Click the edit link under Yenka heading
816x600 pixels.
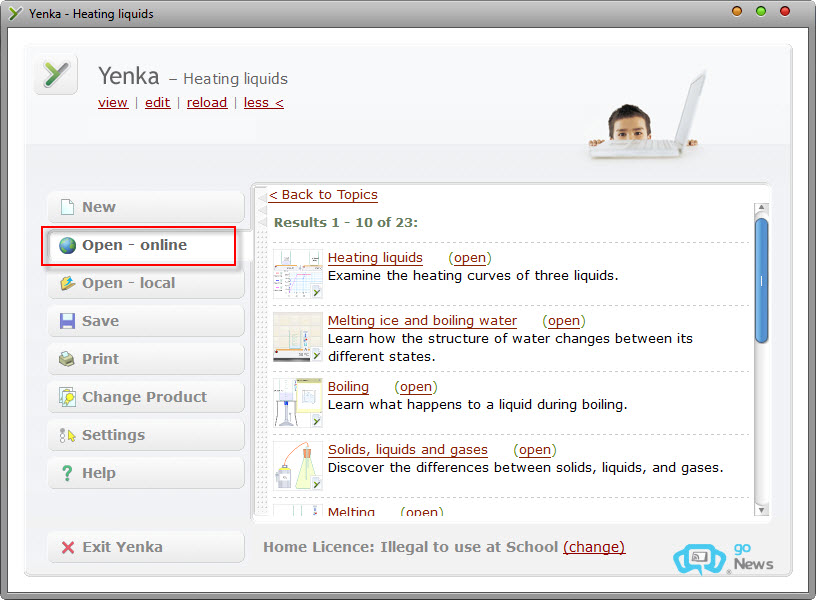(158, 103)
